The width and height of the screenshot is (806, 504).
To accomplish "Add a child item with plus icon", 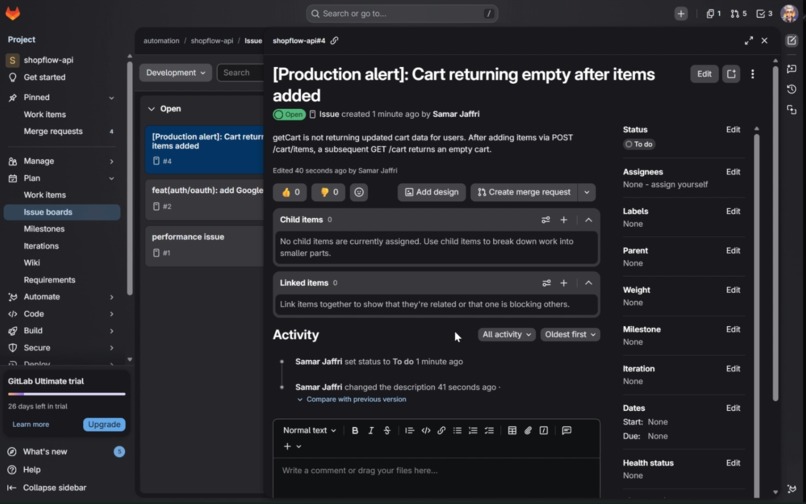I will pos(564,220).
